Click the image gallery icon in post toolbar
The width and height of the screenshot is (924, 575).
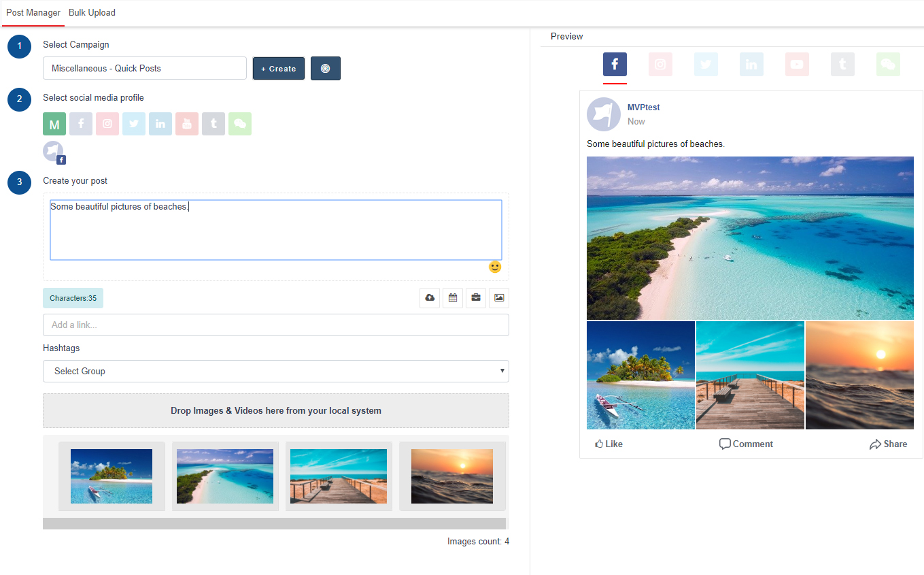499,298
